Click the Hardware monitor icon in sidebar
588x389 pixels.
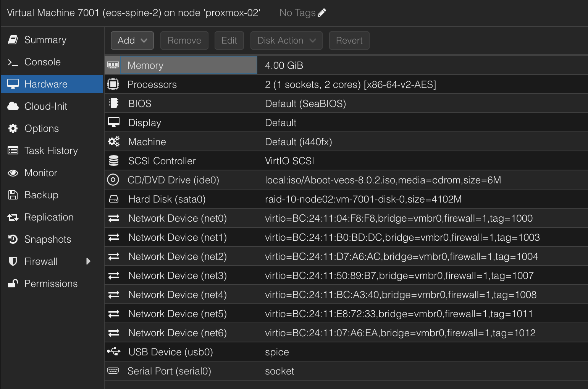[x=13, y=84]
